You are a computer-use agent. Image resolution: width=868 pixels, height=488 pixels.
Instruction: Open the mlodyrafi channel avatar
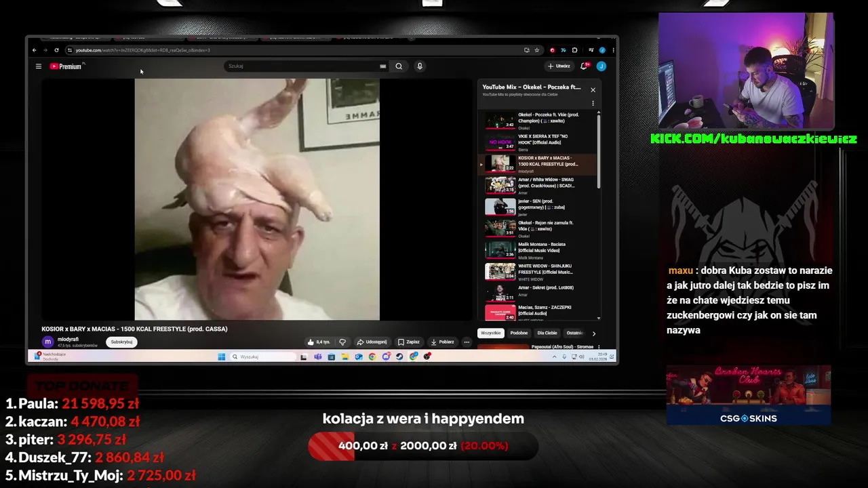(x=47, y=342)
